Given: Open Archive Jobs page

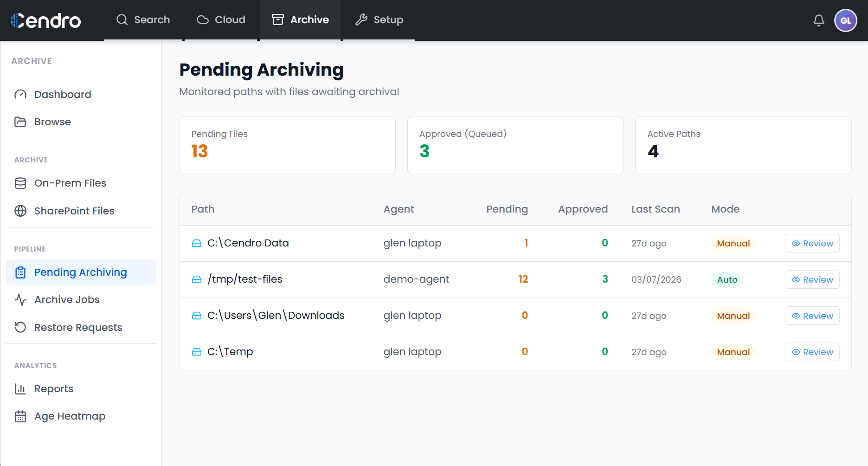Looking at the screenshot, I should [x=81, y=300].
